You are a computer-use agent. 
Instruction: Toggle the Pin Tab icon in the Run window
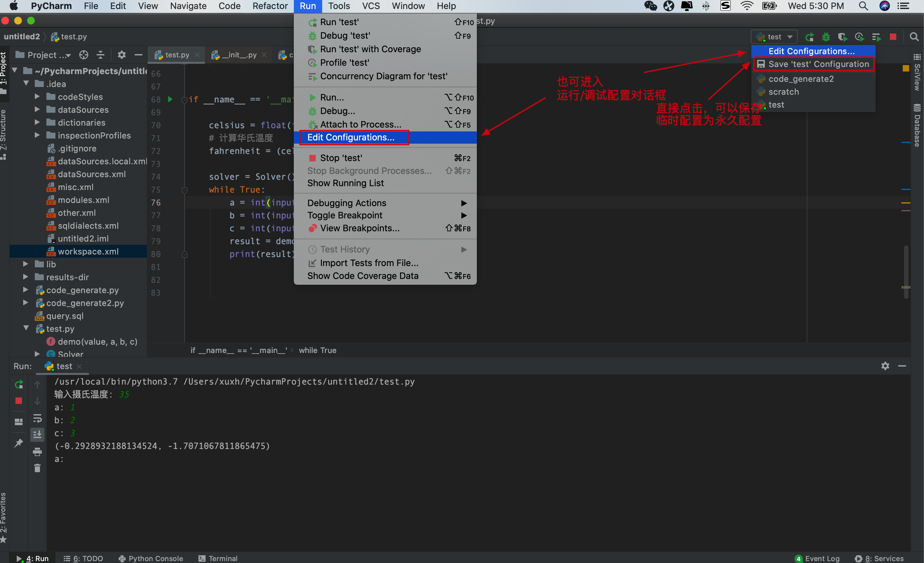point(18,443)
